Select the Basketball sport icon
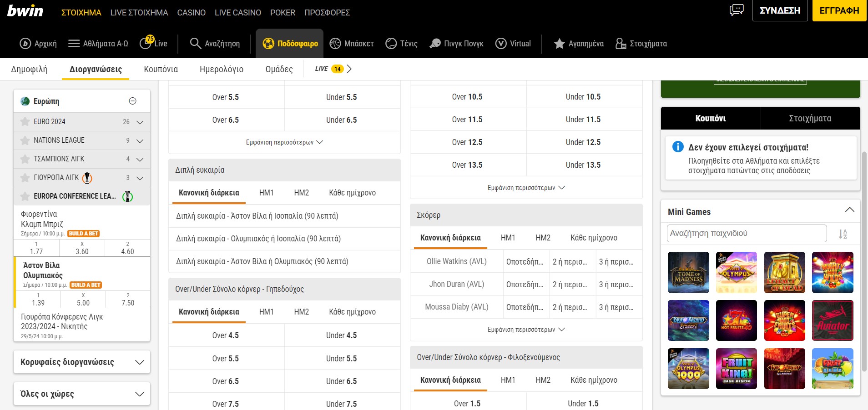 [335, 43]
